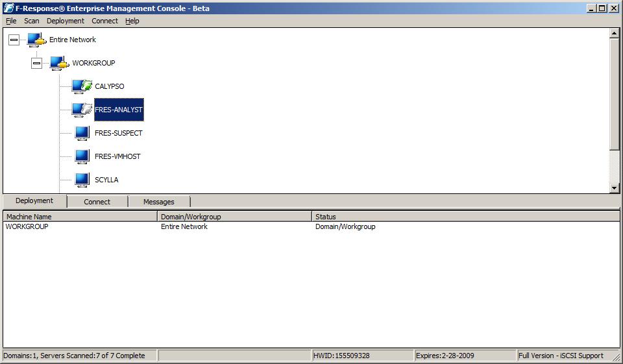Open the Connect menu

pyautogui.click(x=104, y=21)
